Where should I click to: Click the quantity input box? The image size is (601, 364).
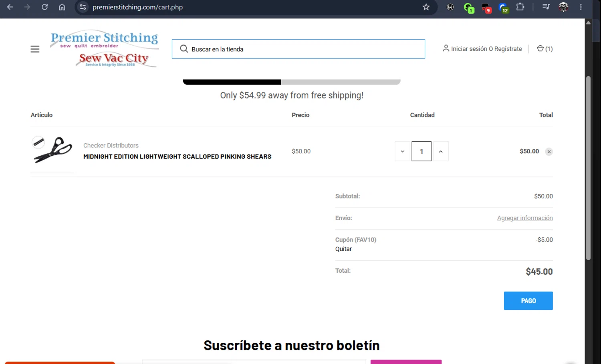tap(422, 151)
